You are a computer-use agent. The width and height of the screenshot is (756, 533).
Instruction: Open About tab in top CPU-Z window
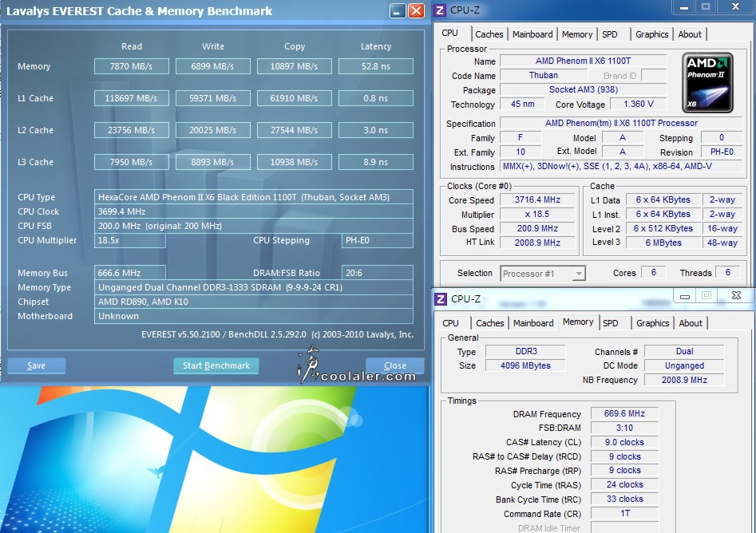pos(690,34)
